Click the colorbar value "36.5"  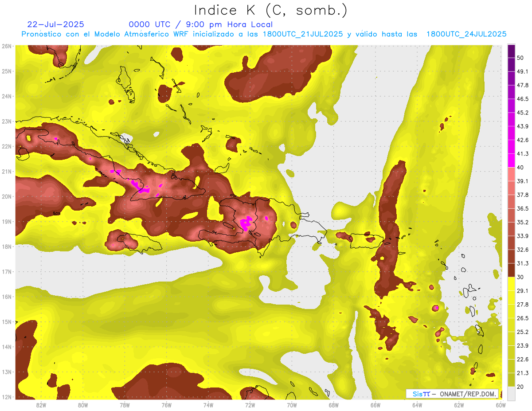[x=522, y=208]
